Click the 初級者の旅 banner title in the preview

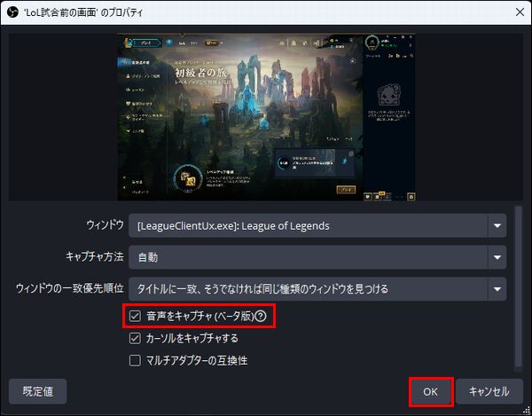tap(200, 72)
